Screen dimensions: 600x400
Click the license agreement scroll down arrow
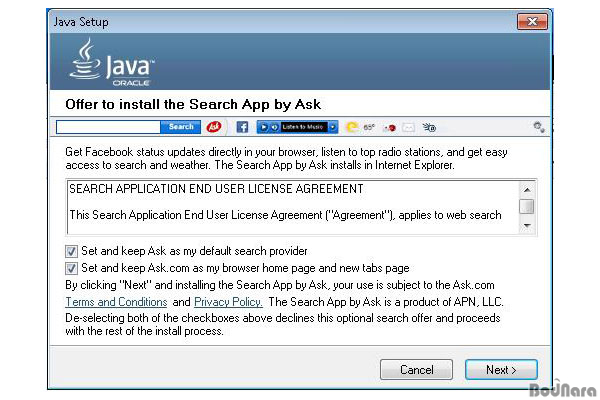[x=527, y=226]
